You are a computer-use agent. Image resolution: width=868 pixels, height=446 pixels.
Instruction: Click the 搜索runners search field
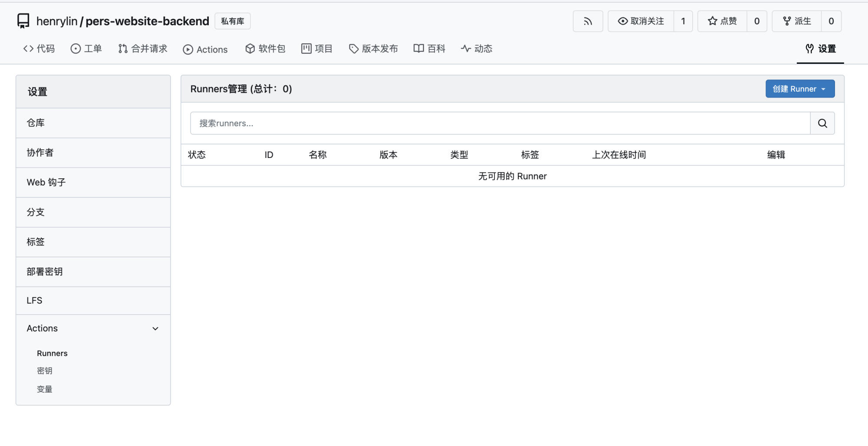(500, 123)
